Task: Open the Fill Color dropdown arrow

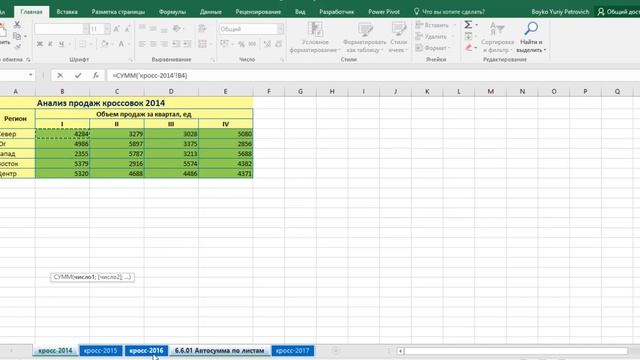Action: point(113,44)
